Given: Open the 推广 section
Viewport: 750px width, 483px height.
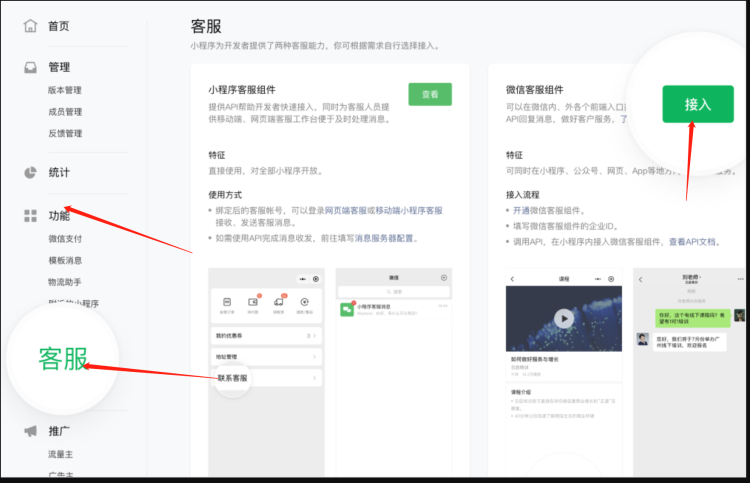Looking at the screenshot, I should [x=59, y=431].
